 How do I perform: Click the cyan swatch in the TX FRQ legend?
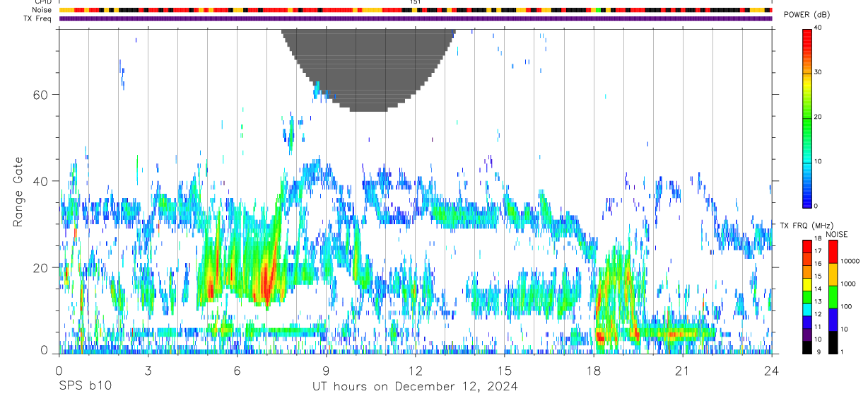(x=807, y=309)
